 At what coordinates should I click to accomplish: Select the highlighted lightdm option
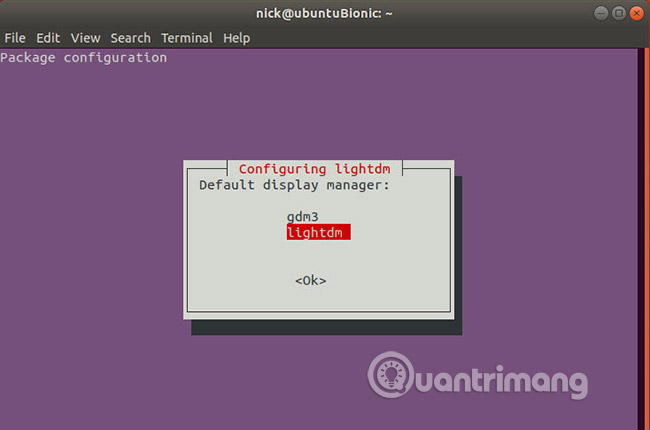[x=318, y=232]
